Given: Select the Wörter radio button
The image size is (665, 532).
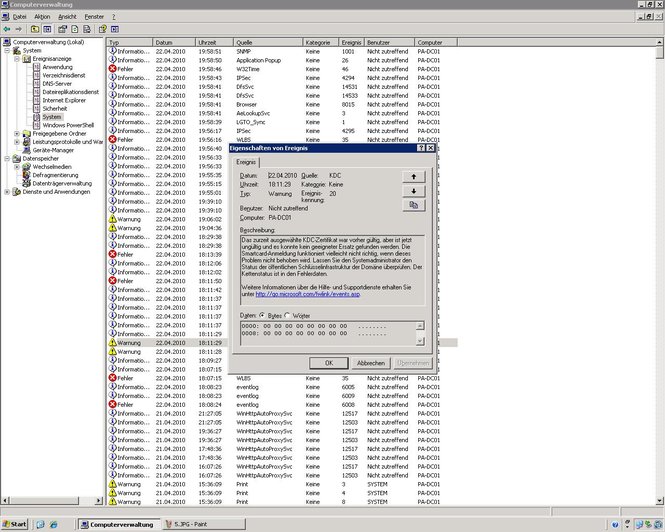Looking at the screenshot, I should pyautogui.click(x=287, y=315).
